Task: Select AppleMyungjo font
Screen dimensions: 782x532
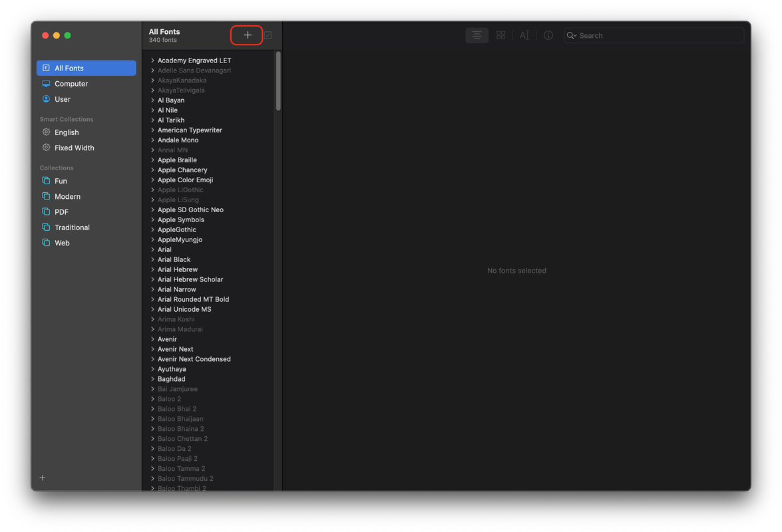Action: point(180,239)
